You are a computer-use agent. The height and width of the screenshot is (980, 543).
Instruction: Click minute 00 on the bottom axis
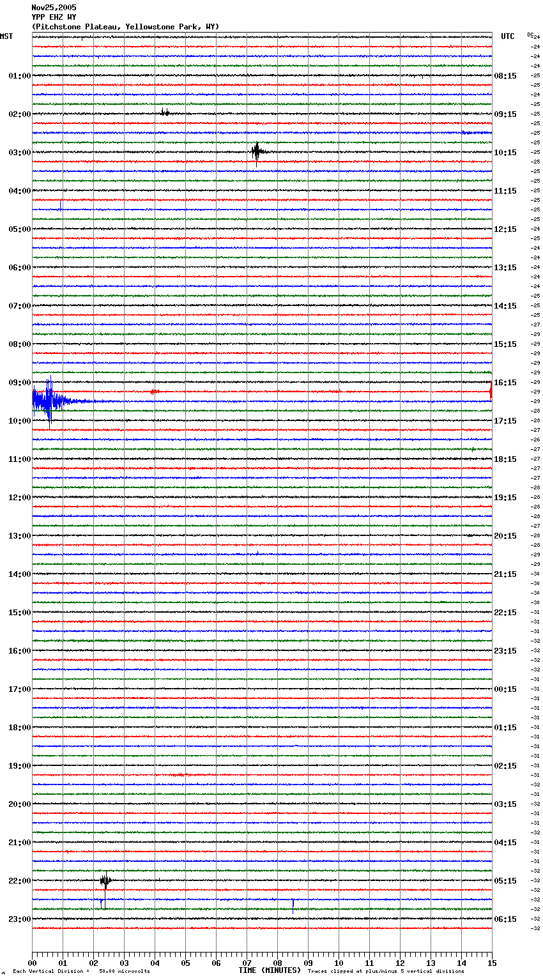32,963
